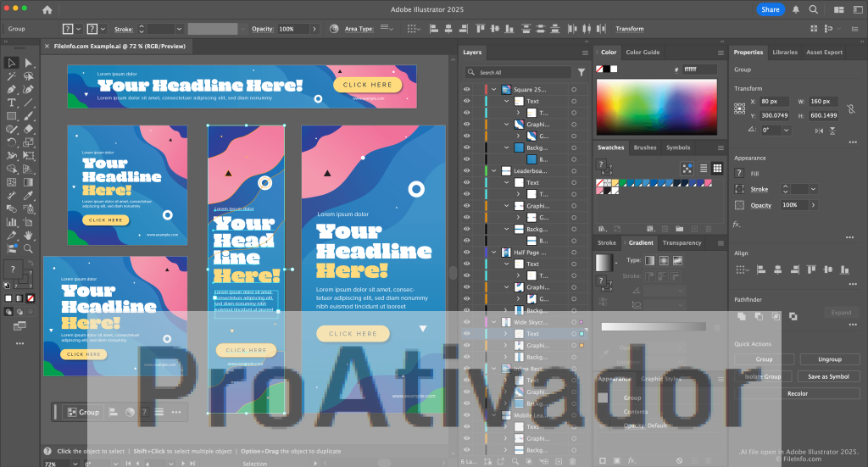Open Stroke weight dropdown in Properties panel
The image size is (868, 467).
[x=813, y=189]
